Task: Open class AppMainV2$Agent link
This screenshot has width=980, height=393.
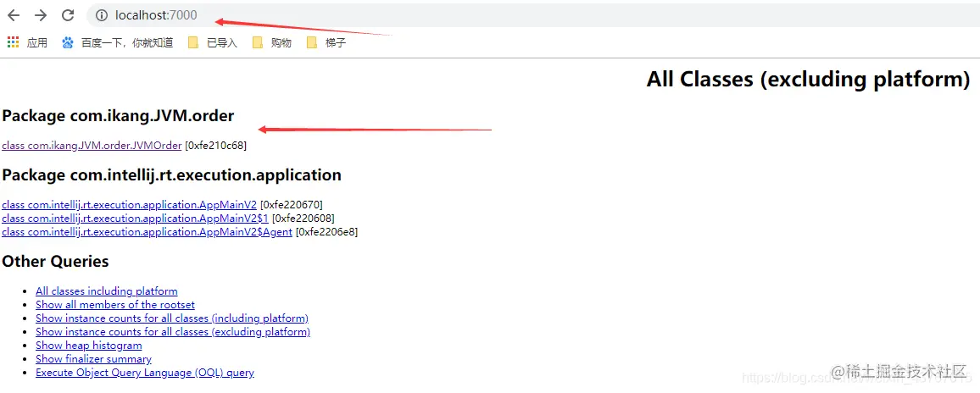Action: pyautogui.click(x=147, y=232)
